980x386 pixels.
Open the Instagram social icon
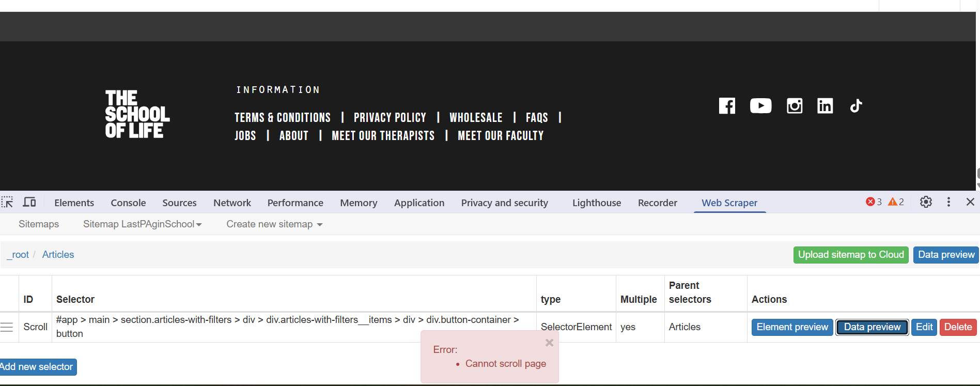[x=794, y=106]
